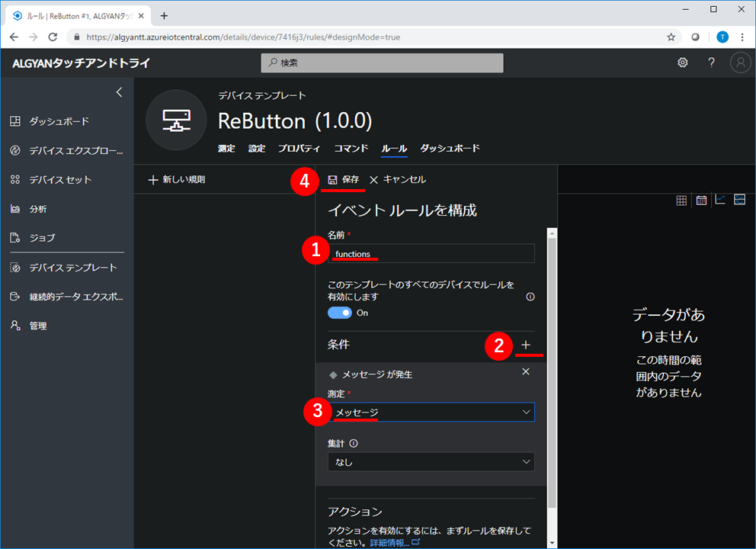This screenshot has height=549, width=756.
Task: Open the 詳細情報 link
Action: 395,543
